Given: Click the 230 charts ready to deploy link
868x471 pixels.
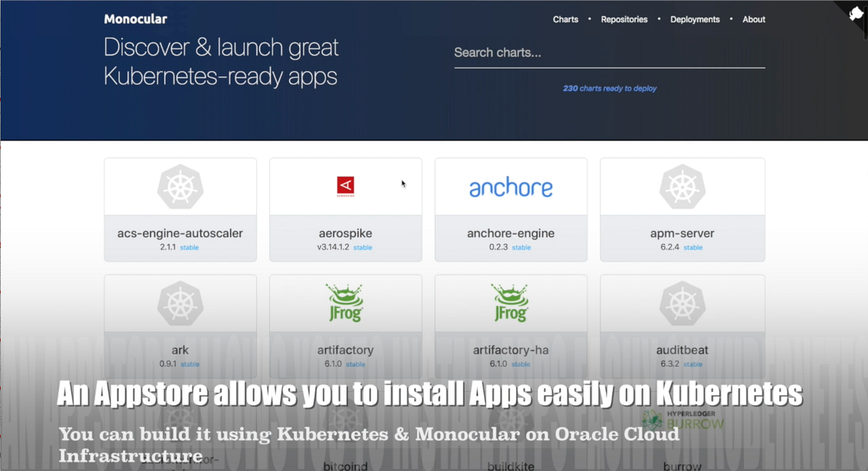Looking at the screenshot, I should tap(609, 88).
